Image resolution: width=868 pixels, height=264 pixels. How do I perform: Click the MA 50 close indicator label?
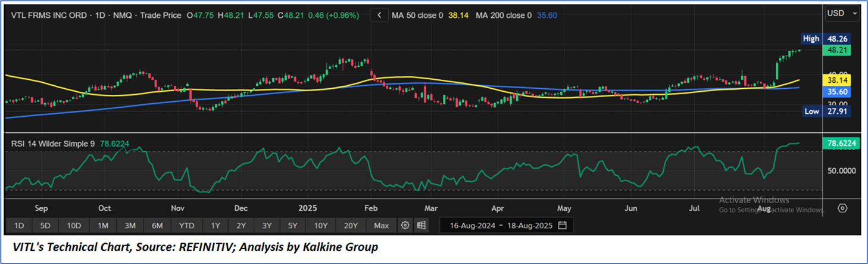pos(417,15)
